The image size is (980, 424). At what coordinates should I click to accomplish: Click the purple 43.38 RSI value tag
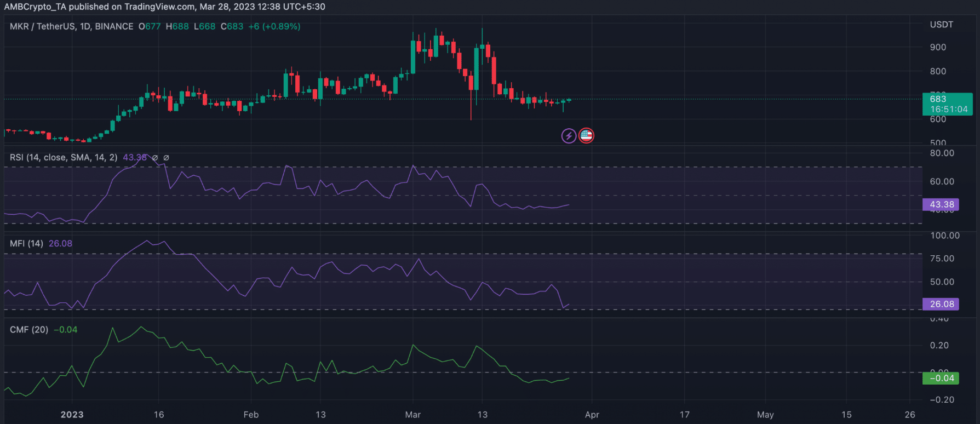pos(941,204)
